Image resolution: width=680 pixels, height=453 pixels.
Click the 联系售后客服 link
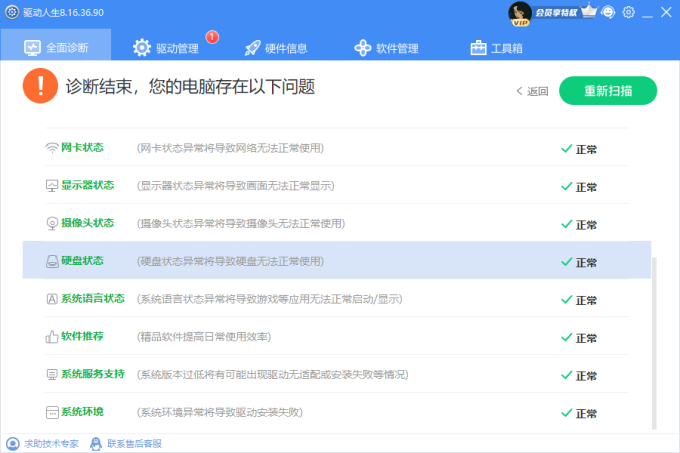134,443
